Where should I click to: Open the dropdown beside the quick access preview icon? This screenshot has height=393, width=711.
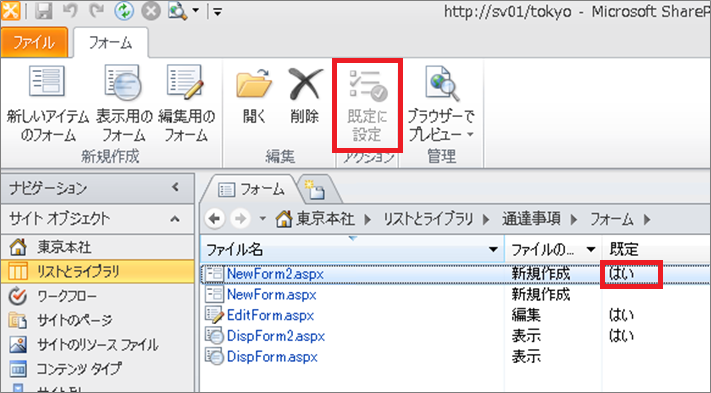195,11
